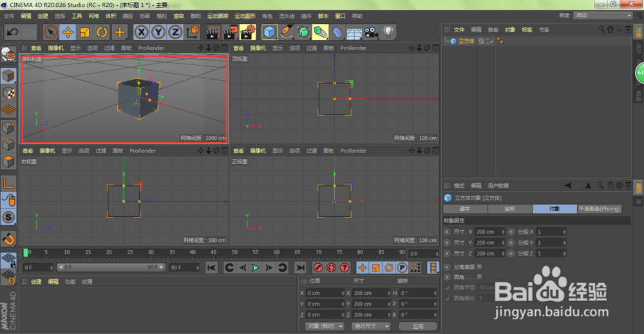The image size is (644, 334).
Task: Open the 绝对尺寸 dropdown
Action: point(371,326)
